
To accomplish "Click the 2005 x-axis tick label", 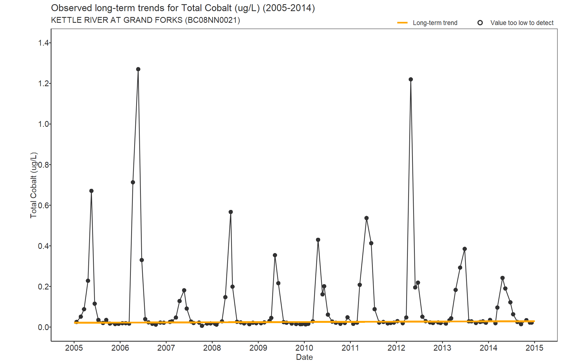I will [x=74, y=348].
